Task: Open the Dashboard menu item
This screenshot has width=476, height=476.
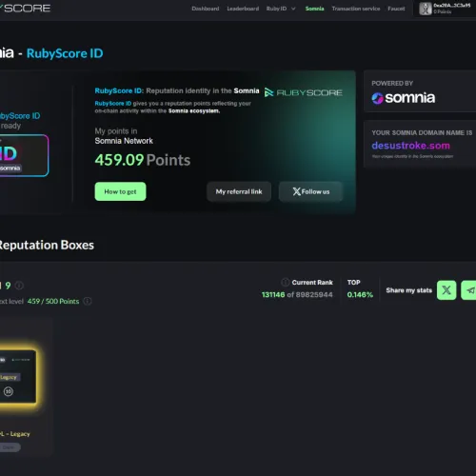Action: [x=206, y=9]
